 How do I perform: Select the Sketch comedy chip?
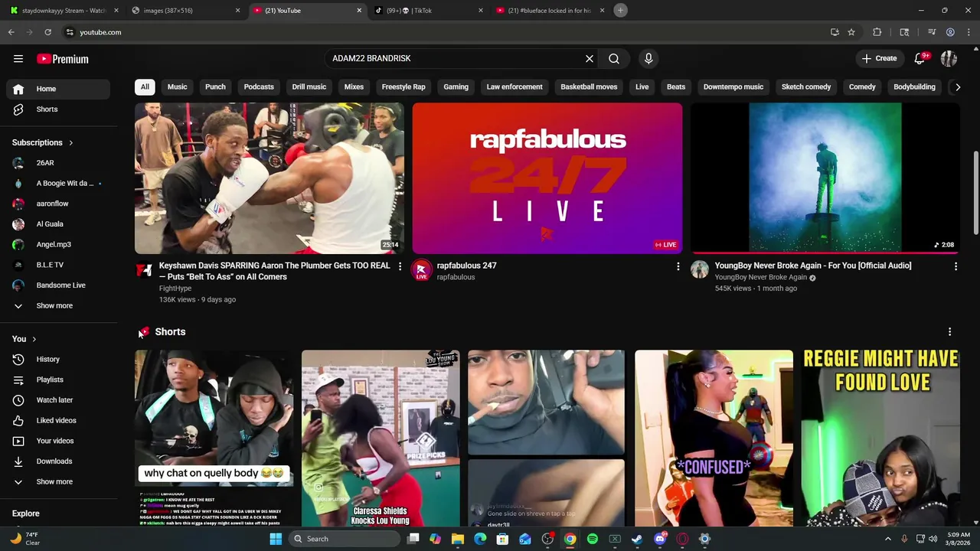click(806, 87)
